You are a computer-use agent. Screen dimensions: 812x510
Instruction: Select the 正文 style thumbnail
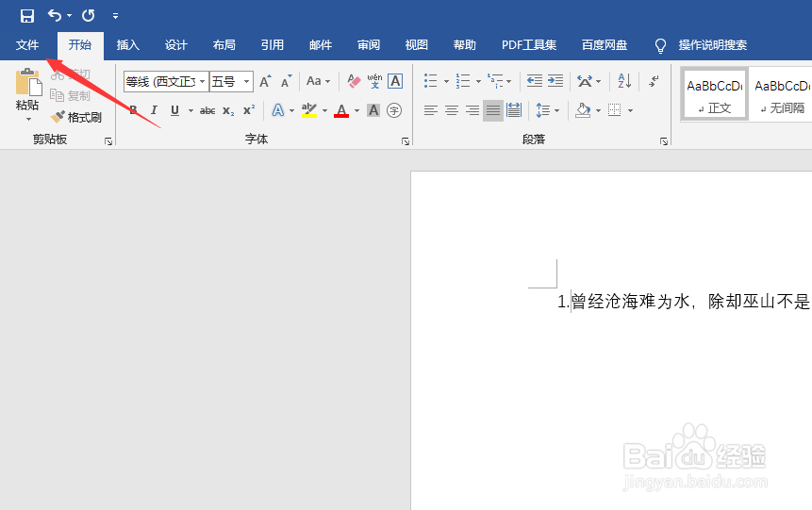coord(714,95)
